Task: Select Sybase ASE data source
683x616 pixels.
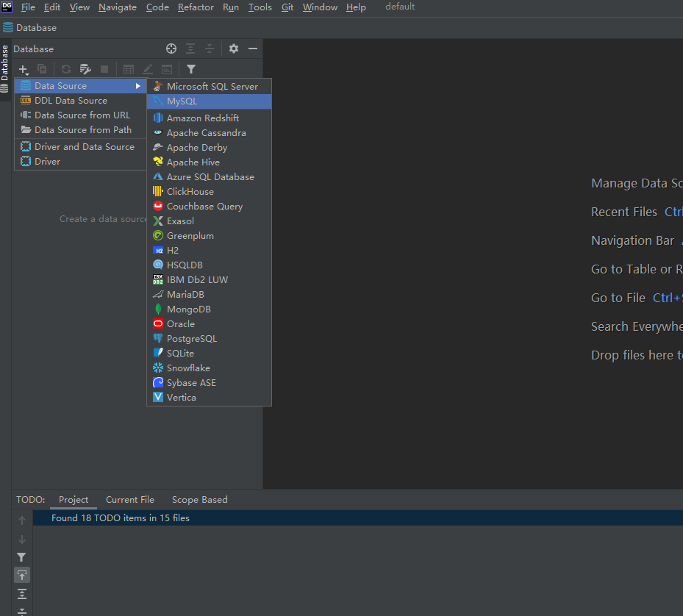Action: (x=209, y=383)
